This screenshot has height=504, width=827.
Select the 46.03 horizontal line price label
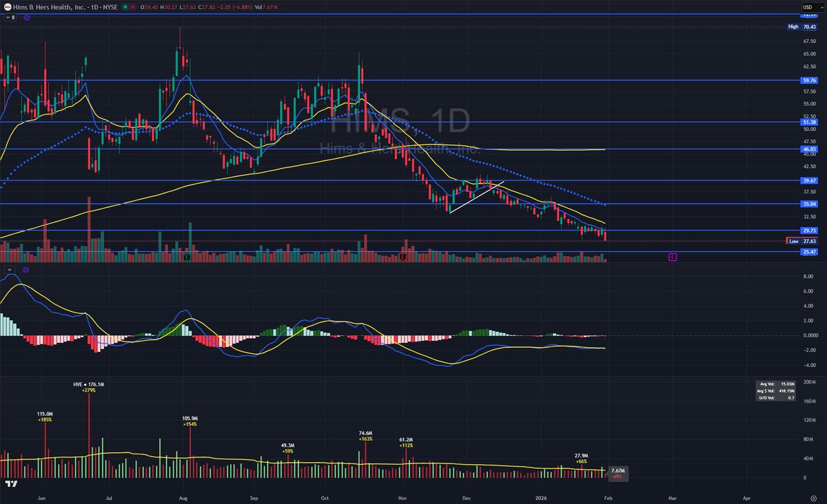[810, 149]
